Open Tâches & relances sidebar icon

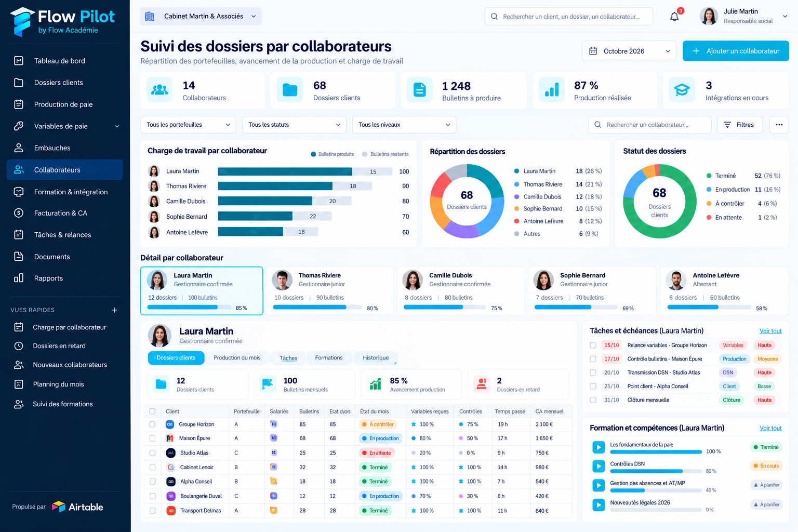pos(19,235)
